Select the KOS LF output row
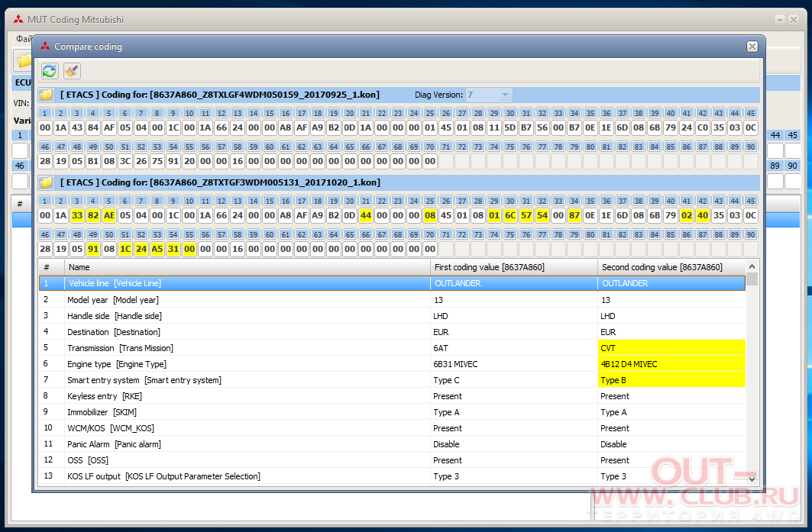This screenshot has height=532, width=812. click(x=392, y=476)
